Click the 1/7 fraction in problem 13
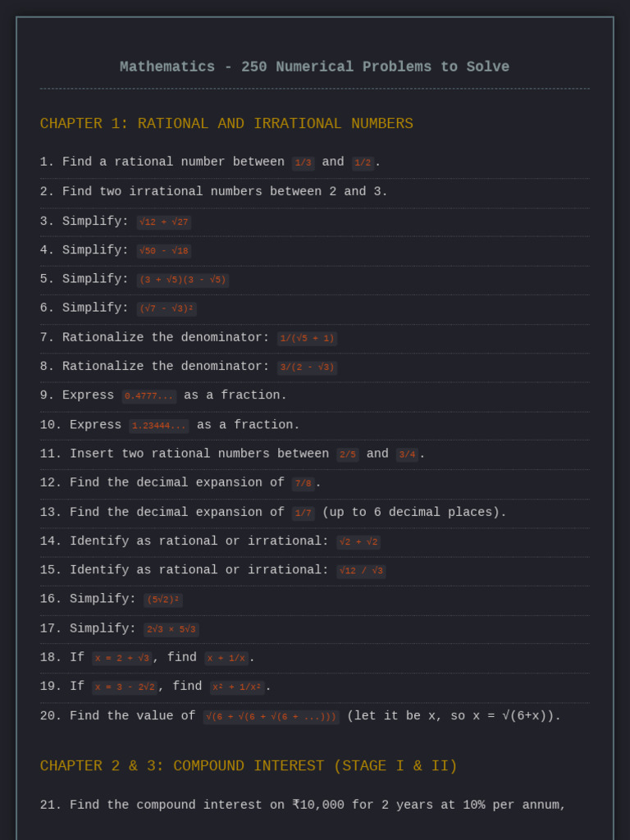The image size is (630, 840). 303,514
